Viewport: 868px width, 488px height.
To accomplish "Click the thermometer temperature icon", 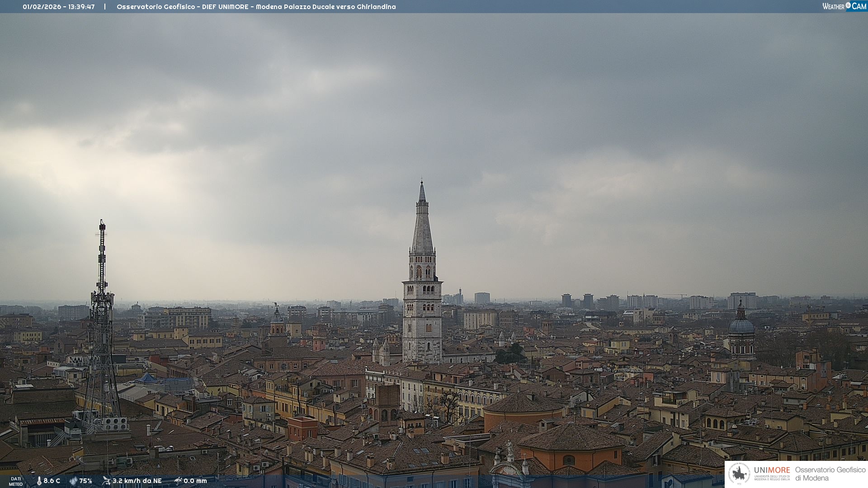I will 39,481.
